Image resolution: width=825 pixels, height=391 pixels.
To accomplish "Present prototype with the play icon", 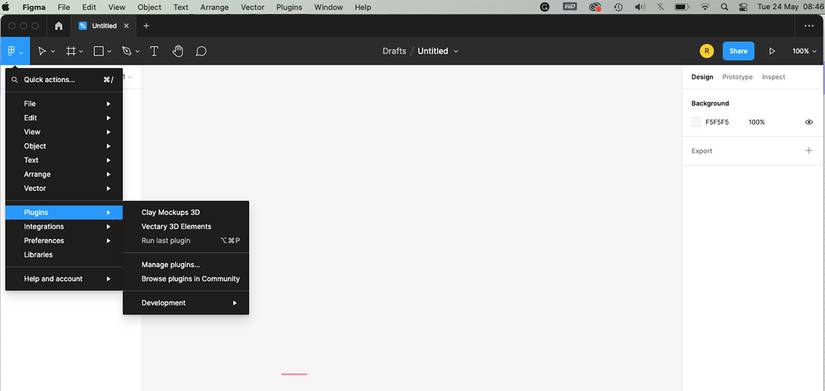I will click(772, 51).
